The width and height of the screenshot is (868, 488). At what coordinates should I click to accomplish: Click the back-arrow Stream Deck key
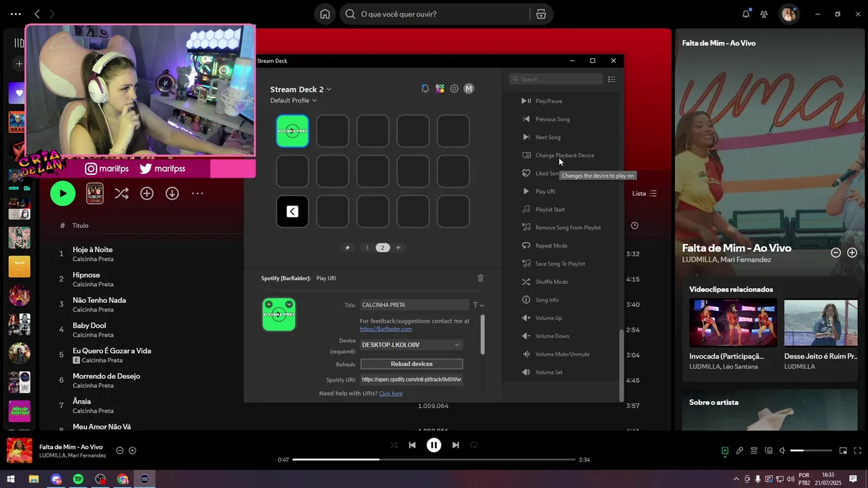coord(292,211)
